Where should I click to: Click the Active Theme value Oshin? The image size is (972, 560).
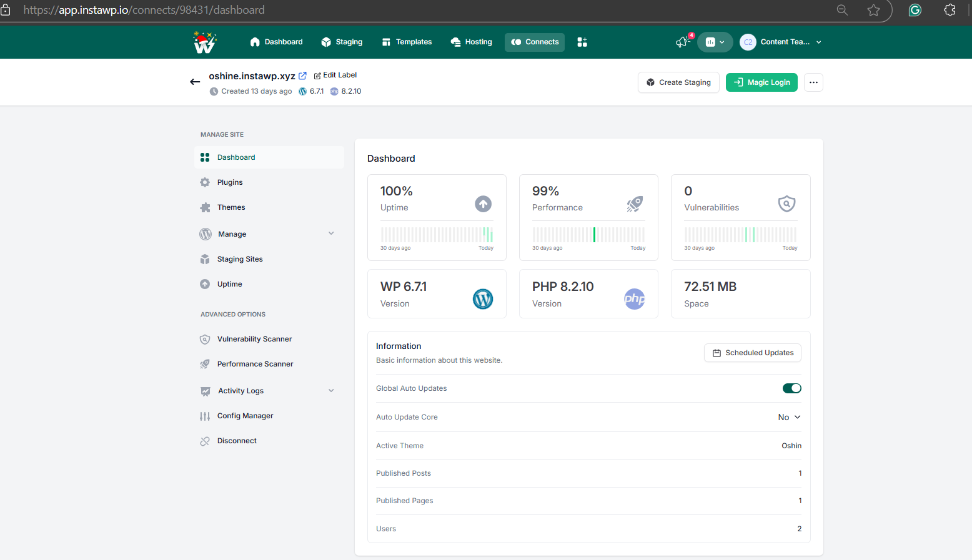pos(791,446)
